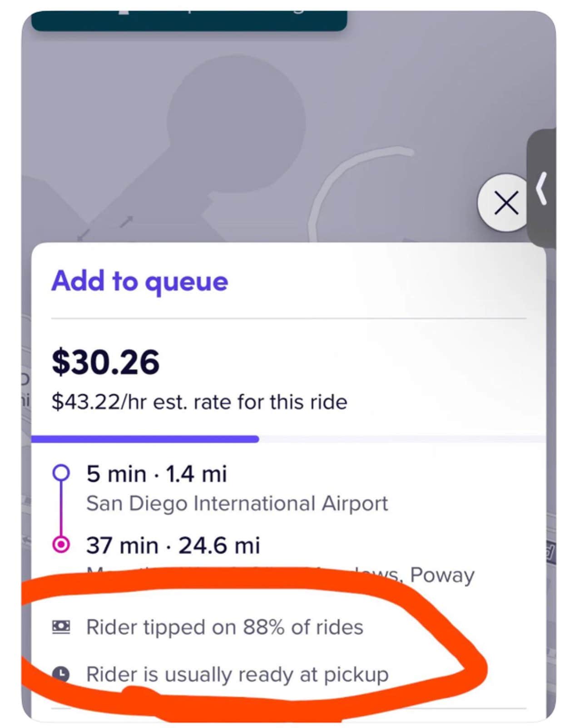574x728 pixels.
Task: Tap Add to queue to accept the ride
Action: click(x=139, y=281)
